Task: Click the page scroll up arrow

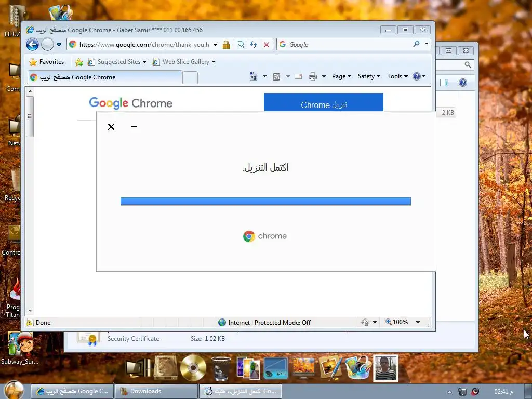Action: [x=30, y=91]
